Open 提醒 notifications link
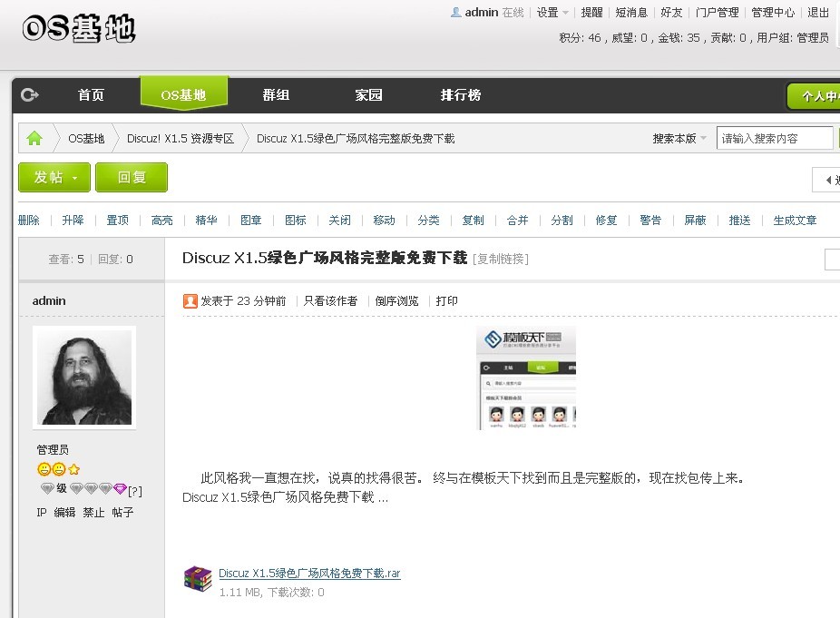 tap(592, 13)
